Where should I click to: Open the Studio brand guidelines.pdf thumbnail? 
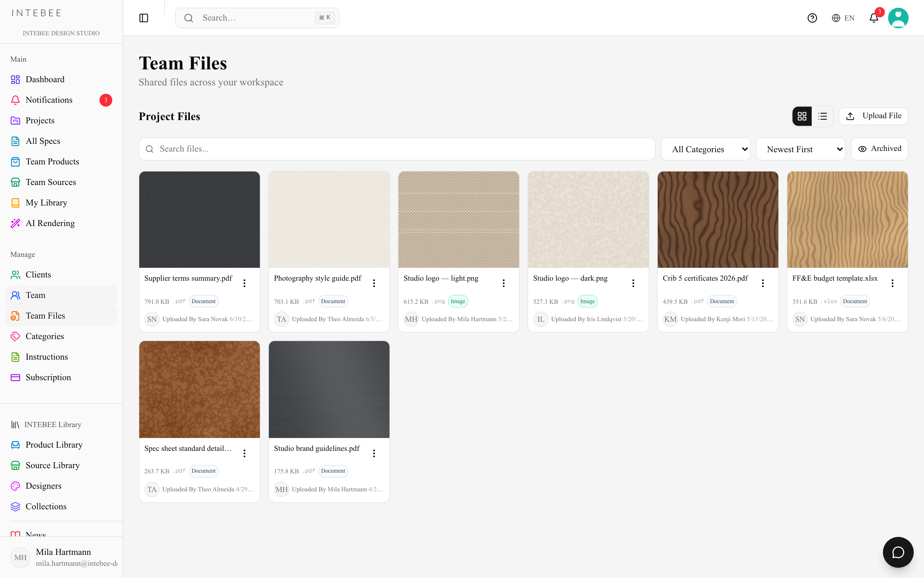[329, 390]
